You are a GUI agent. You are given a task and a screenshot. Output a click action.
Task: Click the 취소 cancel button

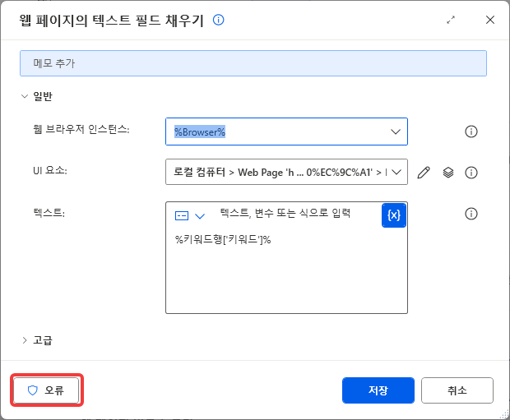tap(457, 390)
